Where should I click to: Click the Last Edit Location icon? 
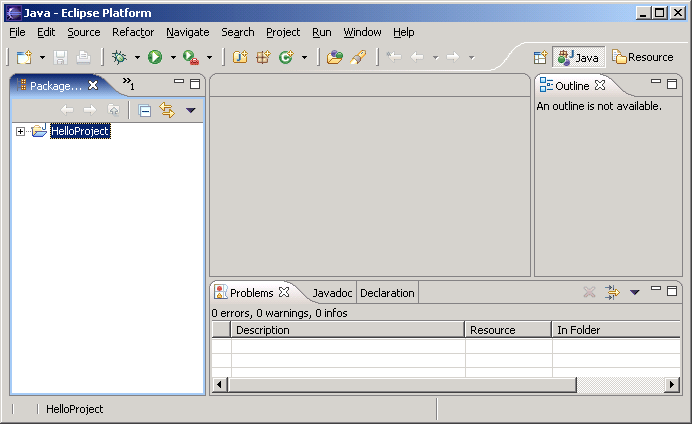coord(394,57)
